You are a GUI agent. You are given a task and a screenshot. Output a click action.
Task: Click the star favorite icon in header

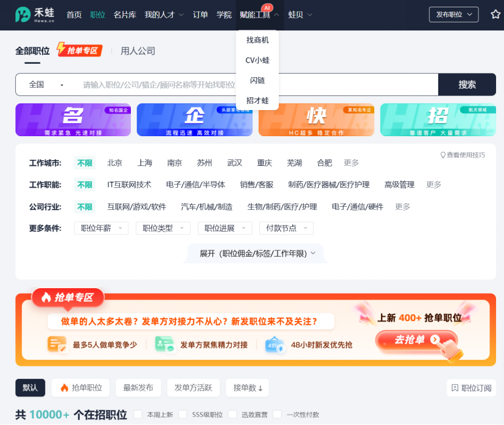495,15
